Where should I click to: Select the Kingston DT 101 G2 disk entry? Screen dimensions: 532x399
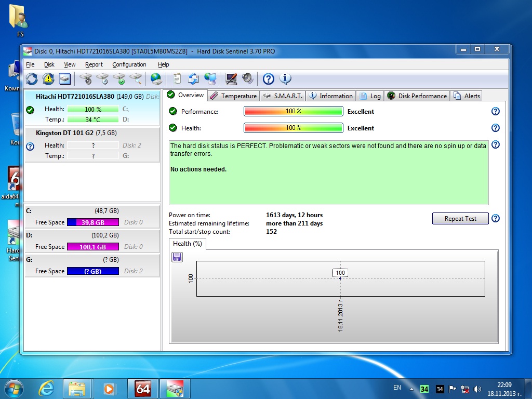point(92,144)
